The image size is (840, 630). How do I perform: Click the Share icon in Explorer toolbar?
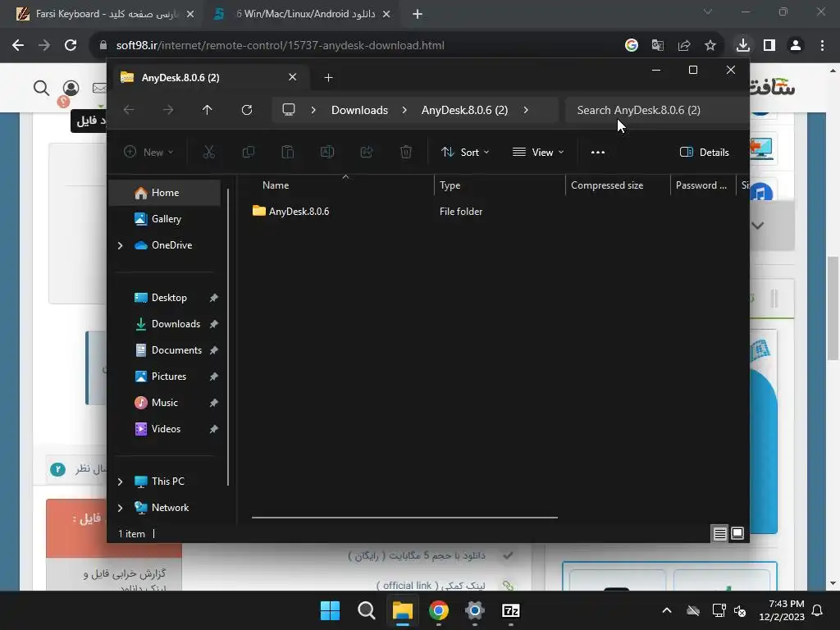pos(367,152)
